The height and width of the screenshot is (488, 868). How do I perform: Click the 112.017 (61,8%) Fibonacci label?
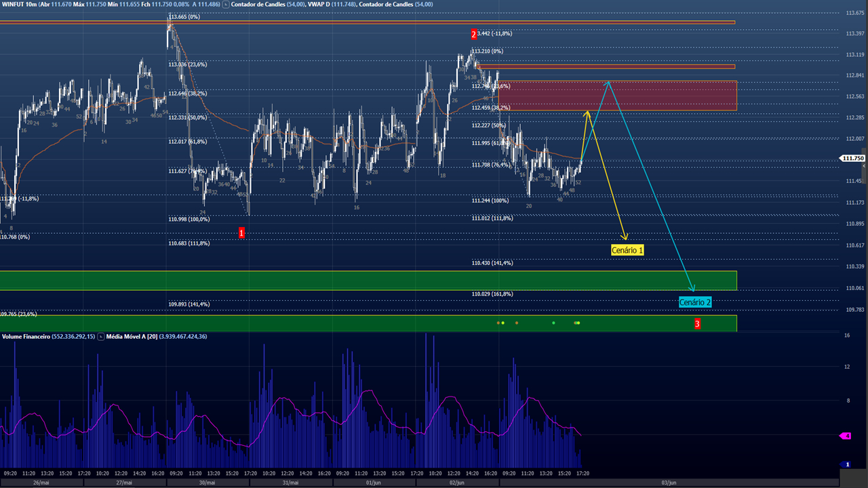click(x=188, y=142)
